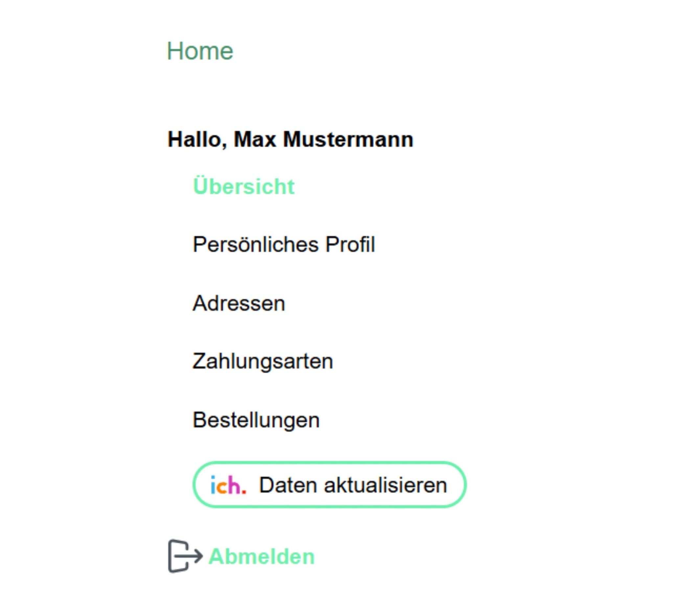The image size is (690, 616).
Task: View Bestellungen order list
Action: tap(256, 420)
